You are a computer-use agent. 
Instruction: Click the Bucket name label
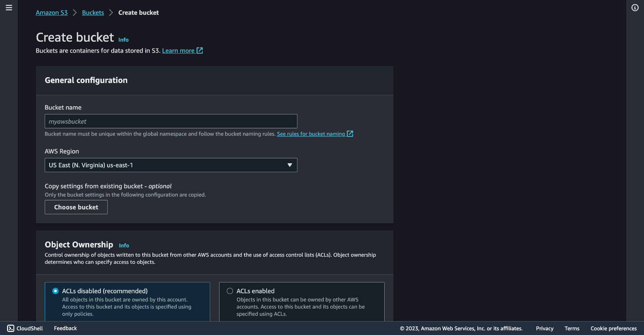(63, 107)
